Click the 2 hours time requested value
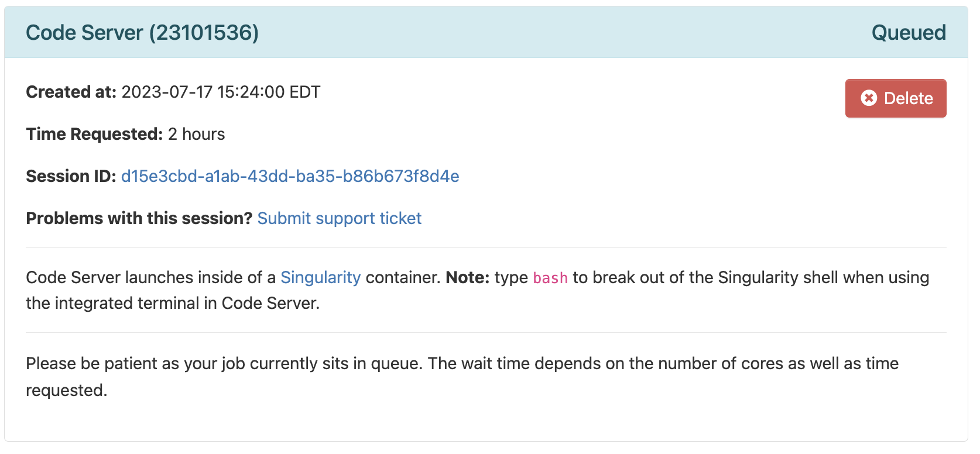The image size is (980, 454). click(x=196, y=134)
